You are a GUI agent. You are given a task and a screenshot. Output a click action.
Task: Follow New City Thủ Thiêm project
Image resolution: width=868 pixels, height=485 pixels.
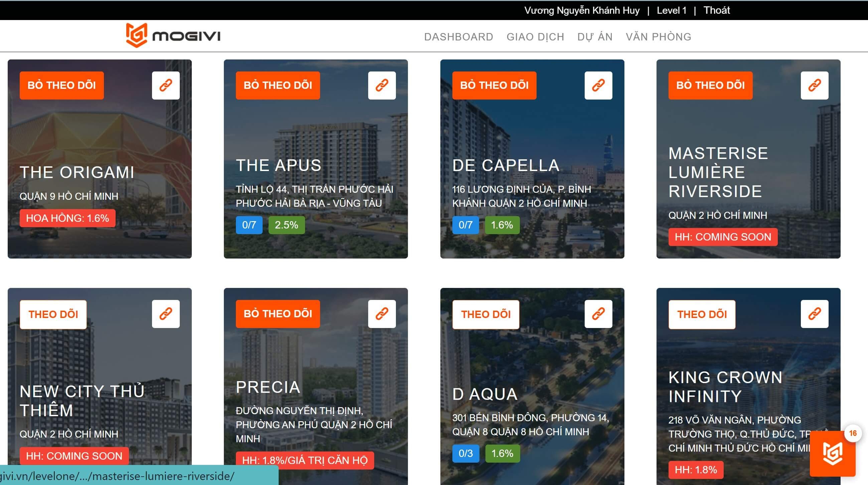(x=53, y=314)
